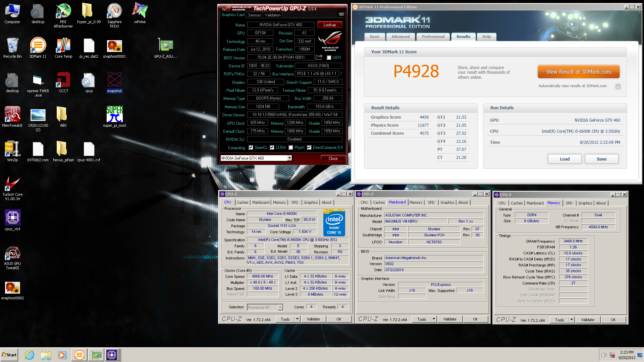Toggle the OpenCL computing checkbox
Viewport: 644px width, 362px height.
coord(251,147)
